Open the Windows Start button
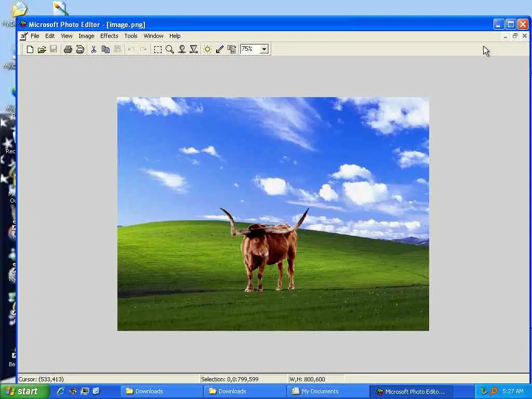 tap(24, 392)
